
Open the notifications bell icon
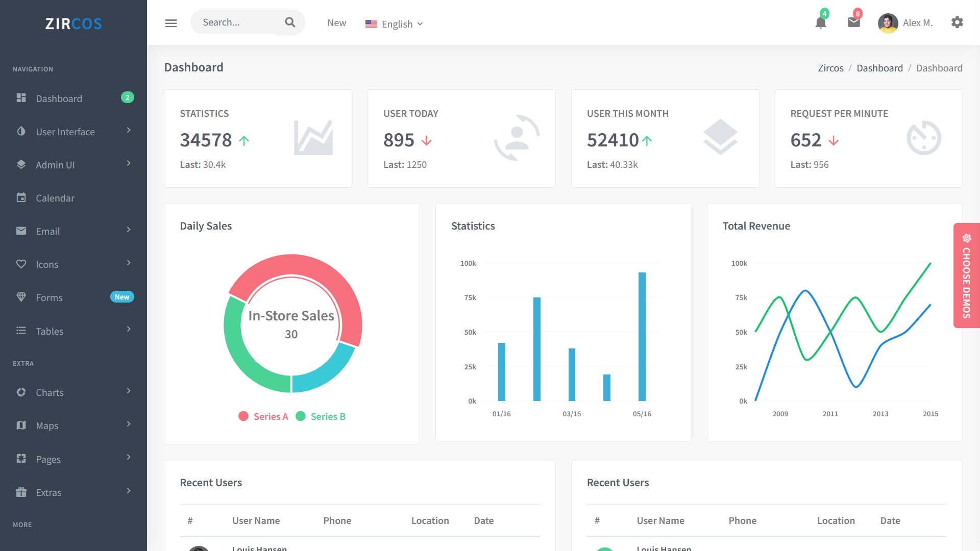coord(821,22)
